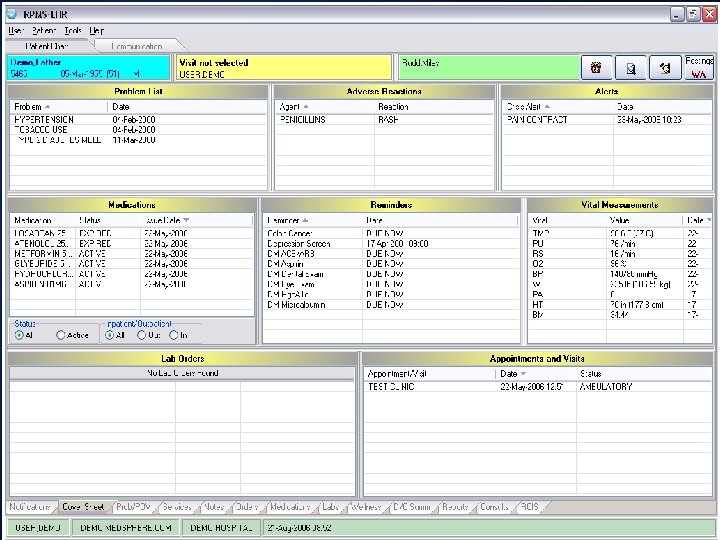Open the User menu

16,31
